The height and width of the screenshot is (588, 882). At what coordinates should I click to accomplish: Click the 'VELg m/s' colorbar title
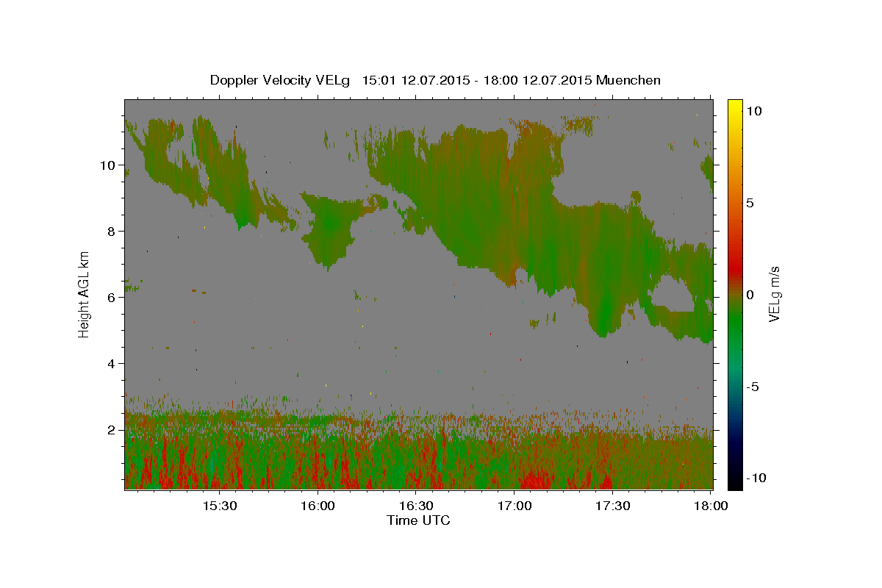pos(775,295)
